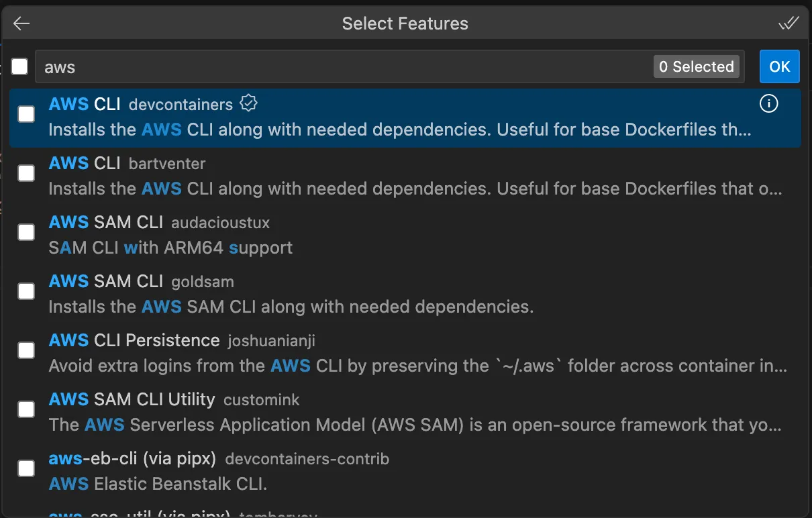The width and height of the screenshot is (812, 518).
Task: Check the aws-eb-cli via pipx checkbox
Action: point(26,468)
